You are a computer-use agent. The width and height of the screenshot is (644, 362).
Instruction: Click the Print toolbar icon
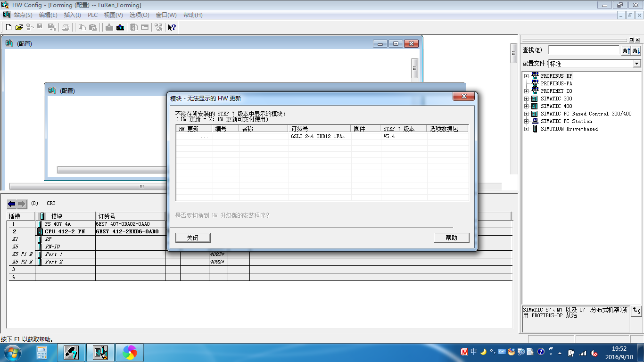[x=66, y=27]
